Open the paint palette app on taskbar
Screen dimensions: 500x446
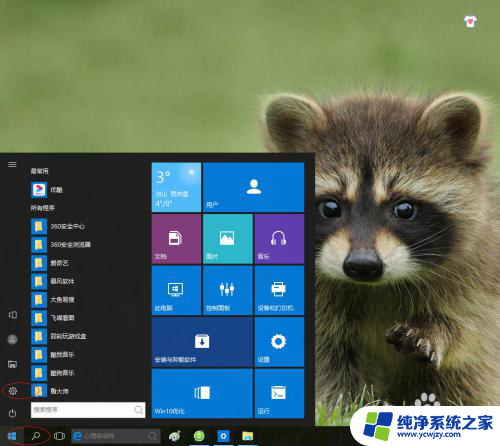(175, 436)
